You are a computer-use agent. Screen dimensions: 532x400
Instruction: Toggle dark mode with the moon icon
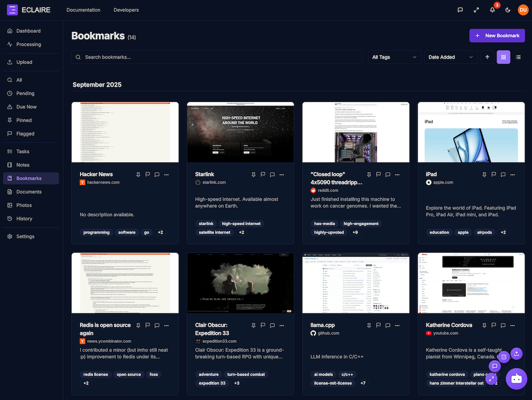[x=508, y=10]
